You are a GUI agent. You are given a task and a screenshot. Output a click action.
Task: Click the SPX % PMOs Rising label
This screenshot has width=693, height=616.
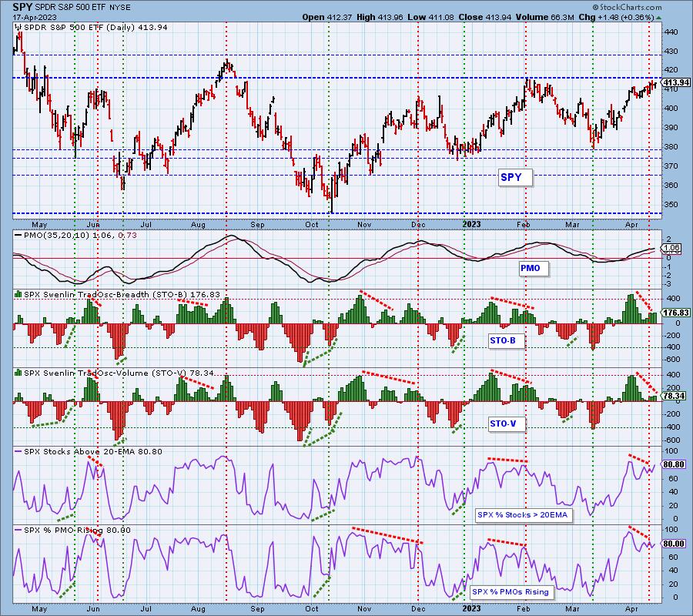tap(511, 592)
